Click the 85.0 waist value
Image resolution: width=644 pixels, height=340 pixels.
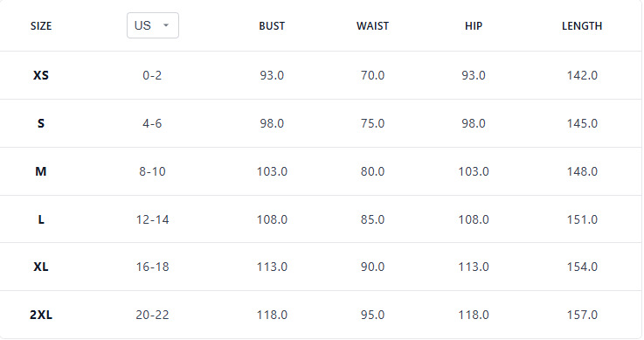372,219
